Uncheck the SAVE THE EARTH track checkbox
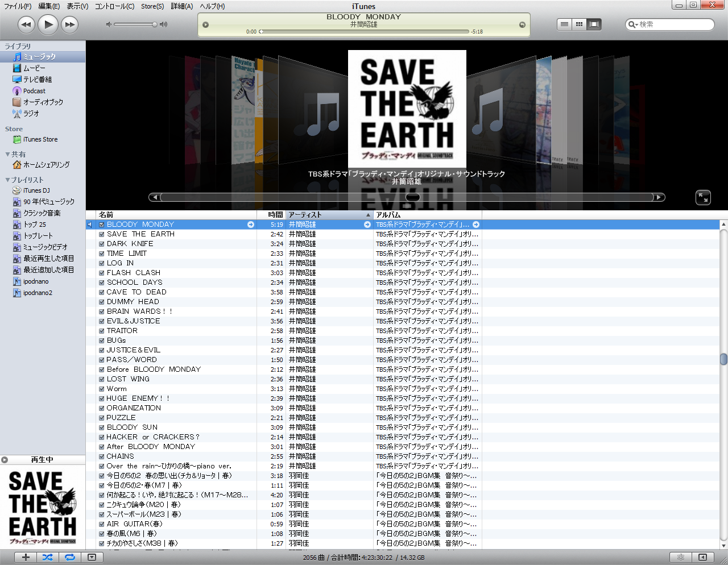This screenshot has width=728, height=565. point(102,234)
